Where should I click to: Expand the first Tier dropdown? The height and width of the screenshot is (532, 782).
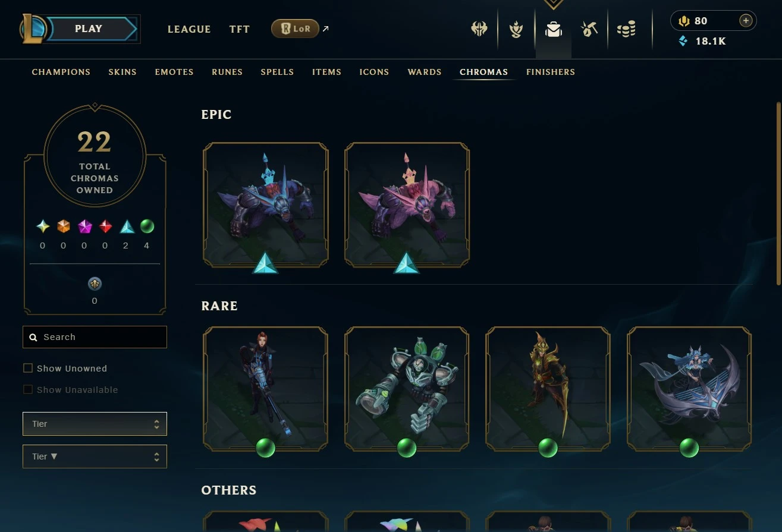tap(95, 424)
